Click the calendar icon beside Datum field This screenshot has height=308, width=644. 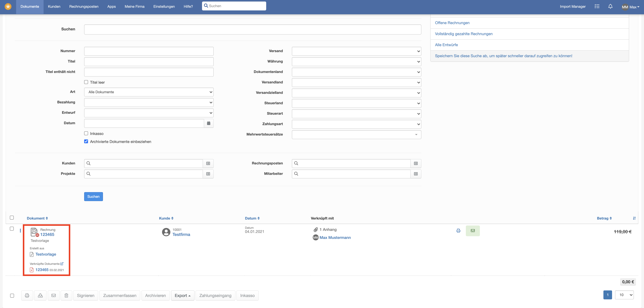tap(208, 123)
